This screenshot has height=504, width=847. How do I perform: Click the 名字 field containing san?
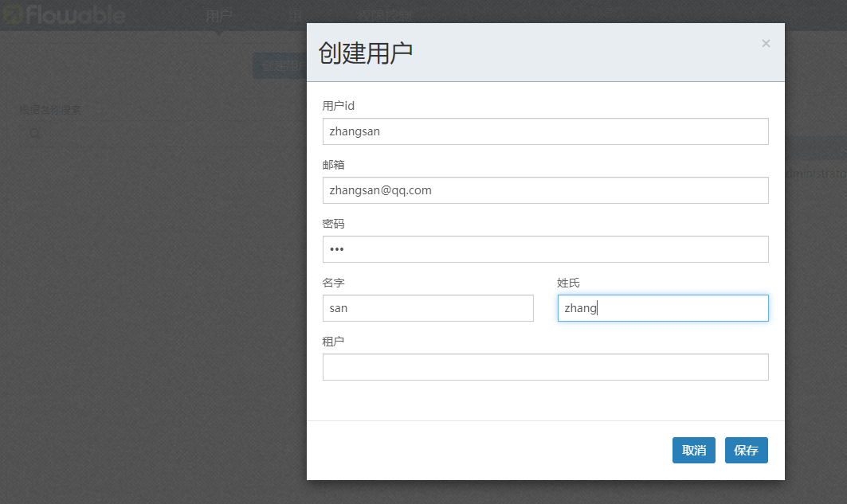pyautogui.click(x=427, y=308)
